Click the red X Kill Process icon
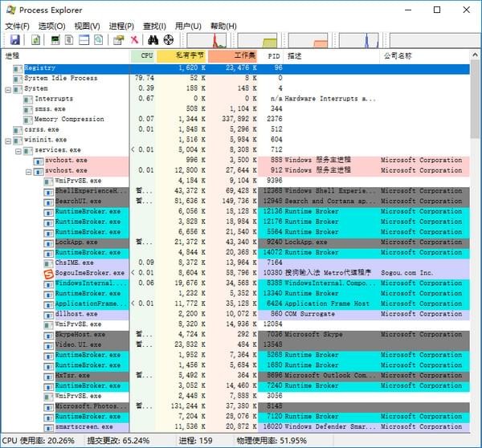This screenshot has height=448, width=482. pos(134,39)
